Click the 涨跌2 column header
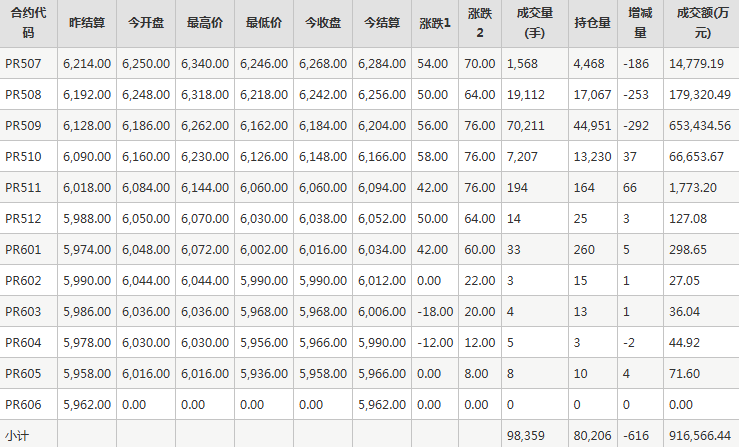739x447 pixels. click(x=480, y=23)
